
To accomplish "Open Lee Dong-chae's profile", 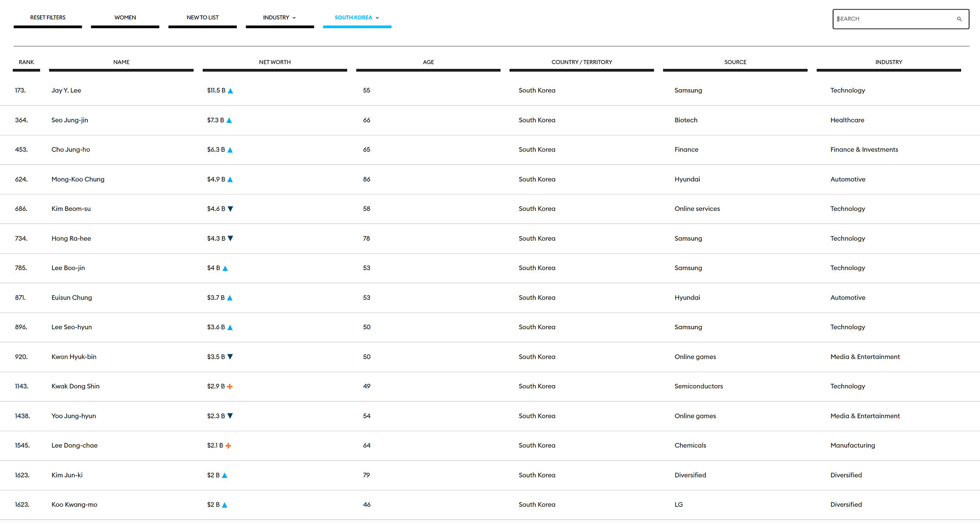I will pos(75,445).
